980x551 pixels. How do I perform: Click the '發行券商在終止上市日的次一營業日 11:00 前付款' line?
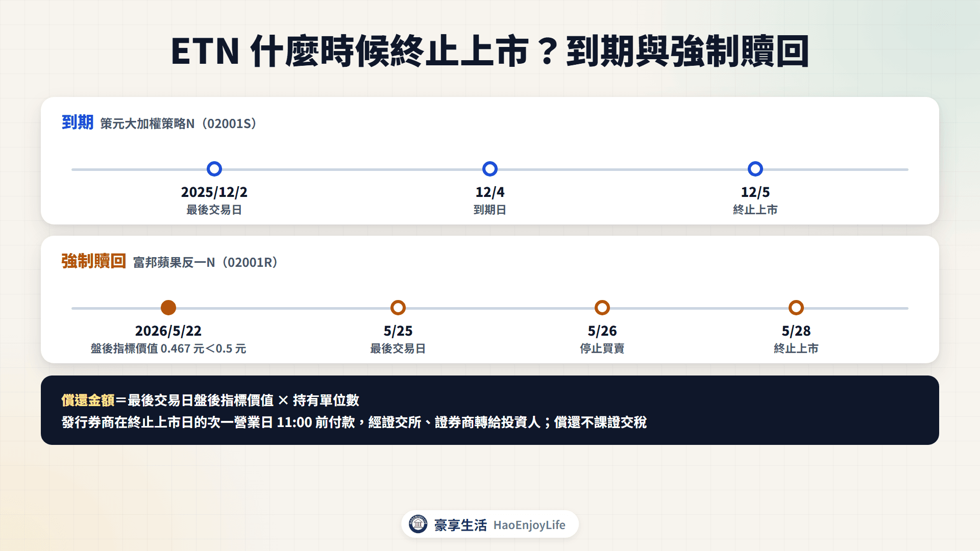pos(208,422)
